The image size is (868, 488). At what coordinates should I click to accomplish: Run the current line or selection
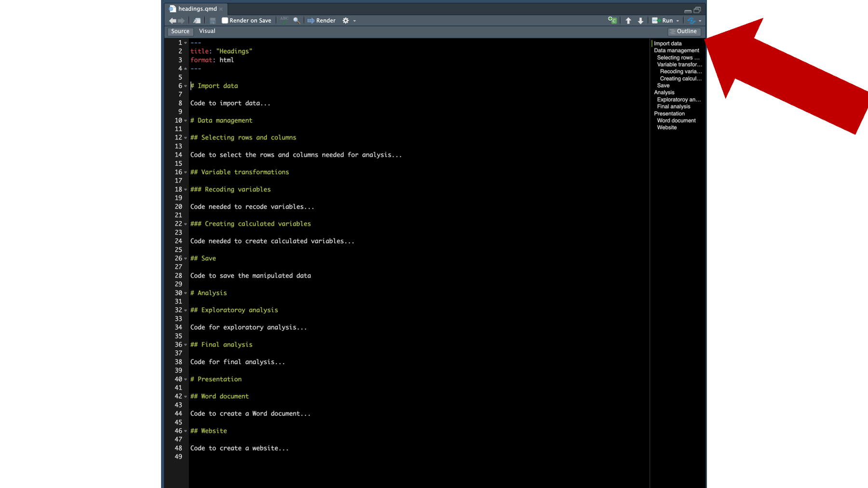pos(663,21)
